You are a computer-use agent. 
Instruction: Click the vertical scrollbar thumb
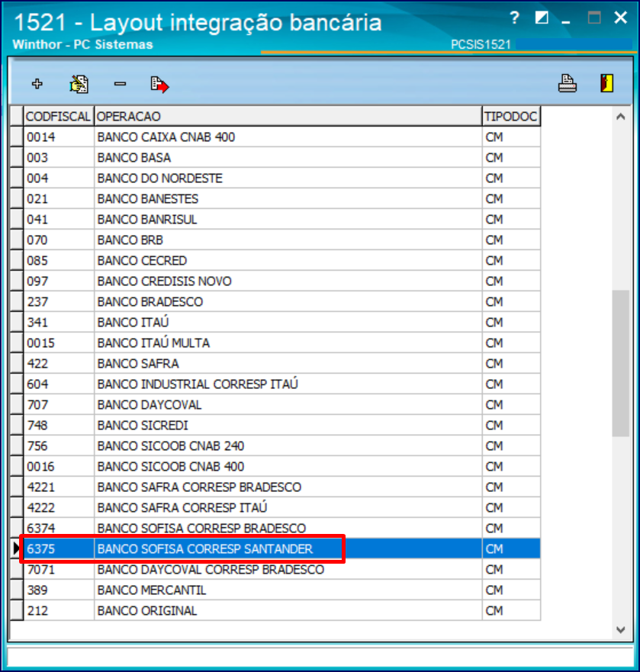click(620, 363)
